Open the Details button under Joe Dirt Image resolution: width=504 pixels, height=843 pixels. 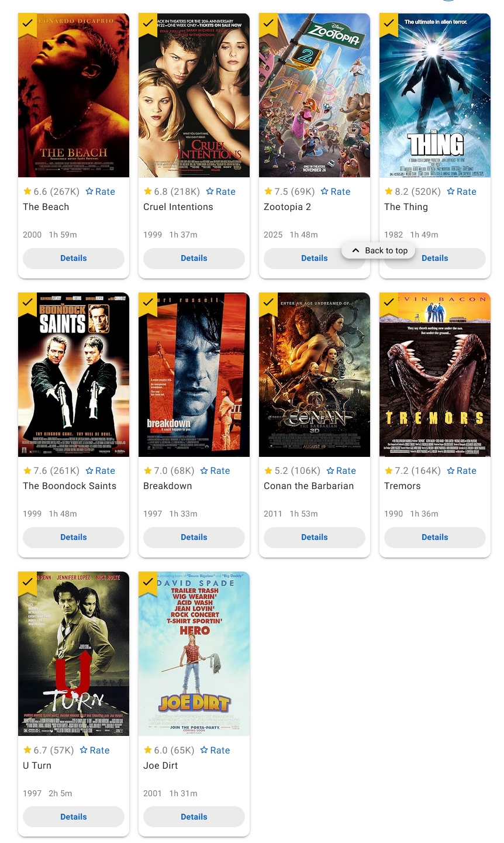pos(194,817)
